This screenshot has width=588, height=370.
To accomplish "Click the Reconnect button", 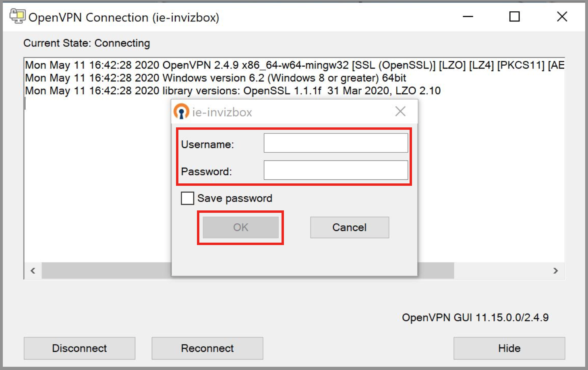I will (207, 348).
